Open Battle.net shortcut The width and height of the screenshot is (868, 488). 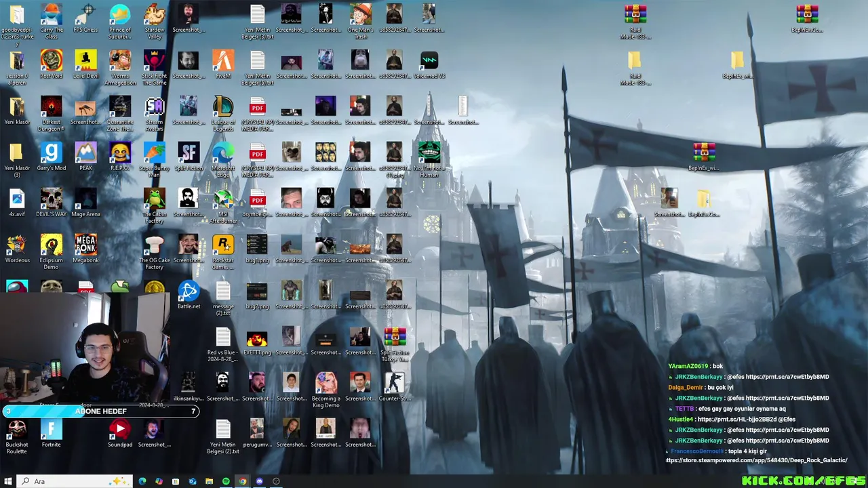click(x=189, y=295)
